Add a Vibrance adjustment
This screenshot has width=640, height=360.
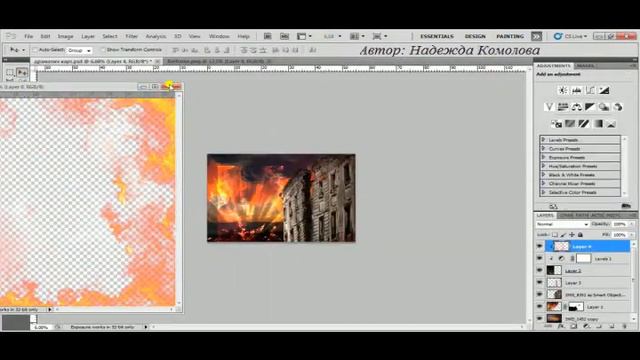549,107
